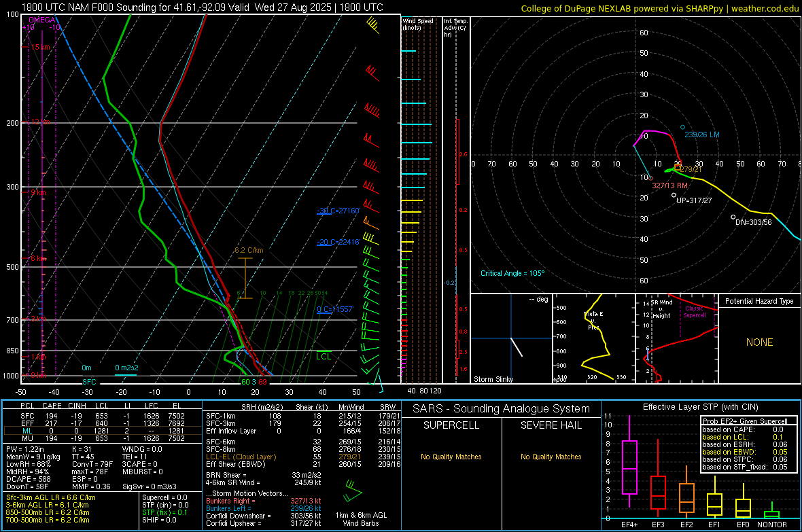Click the '0 C=11557' freezing level label
Viewport: 802px width, 532px height.
click(335, 309)
